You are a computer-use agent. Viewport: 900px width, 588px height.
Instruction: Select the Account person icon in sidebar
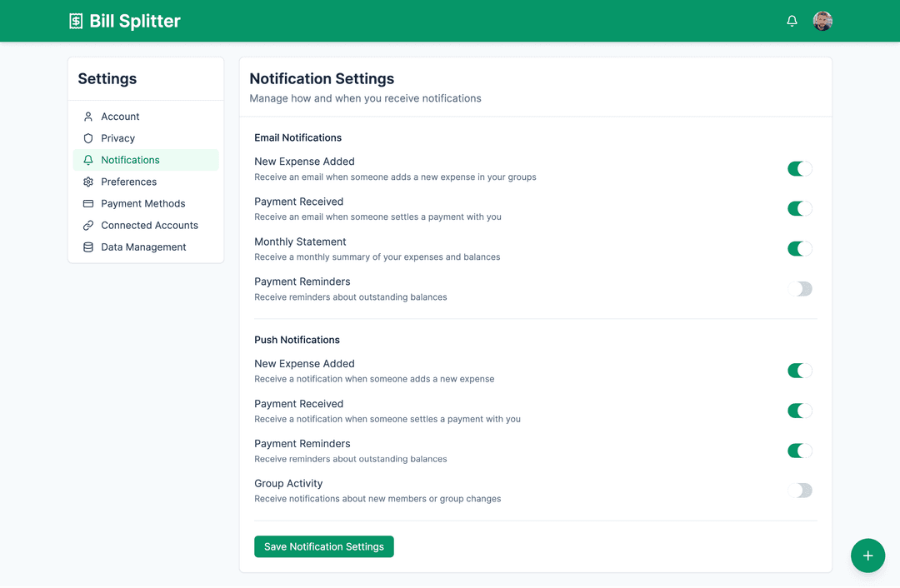pyautogui.click(x=87, y=117)
